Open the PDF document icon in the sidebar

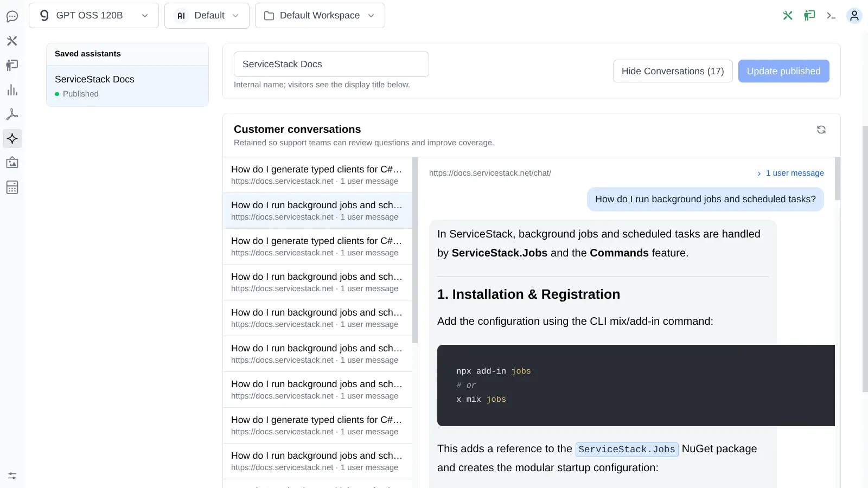click(12, 114)
